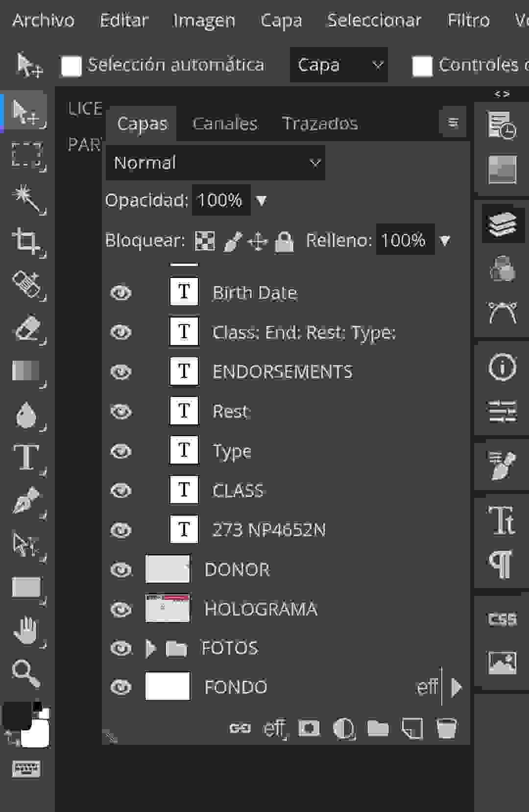The height and width of the screenshot is (812, 529).
Task: Select the Zoom magnifier tool
Action: (x=26, y=673)
